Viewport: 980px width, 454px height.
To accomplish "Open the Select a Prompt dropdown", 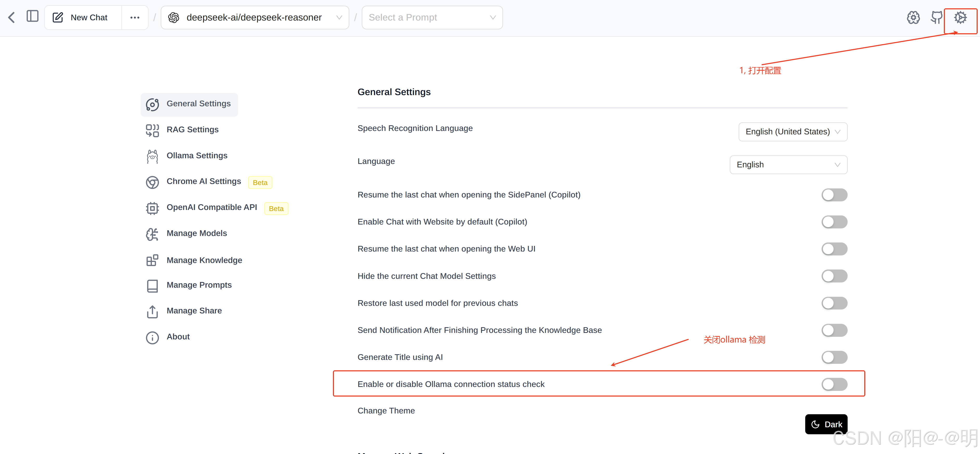I will point(432,17).
